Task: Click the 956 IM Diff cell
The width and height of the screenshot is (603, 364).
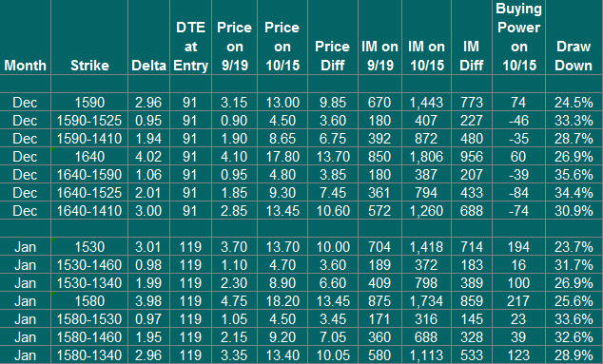Action: [472, 157]
